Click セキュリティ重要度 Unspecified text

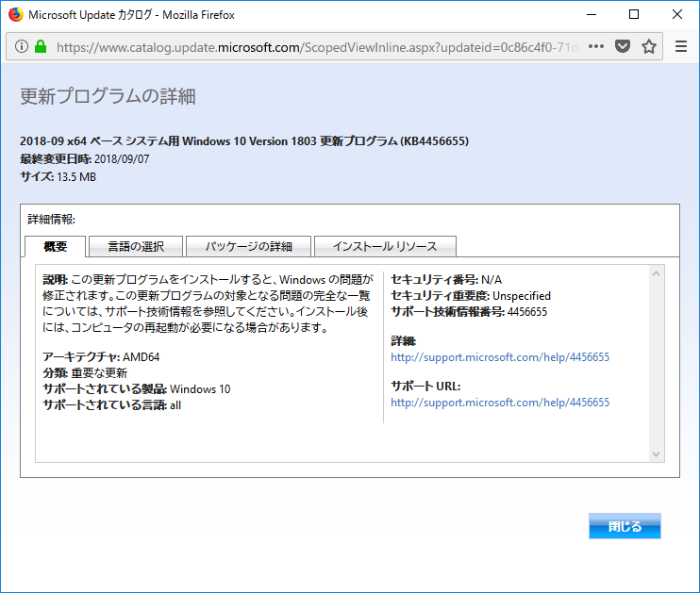coord(471,296)
